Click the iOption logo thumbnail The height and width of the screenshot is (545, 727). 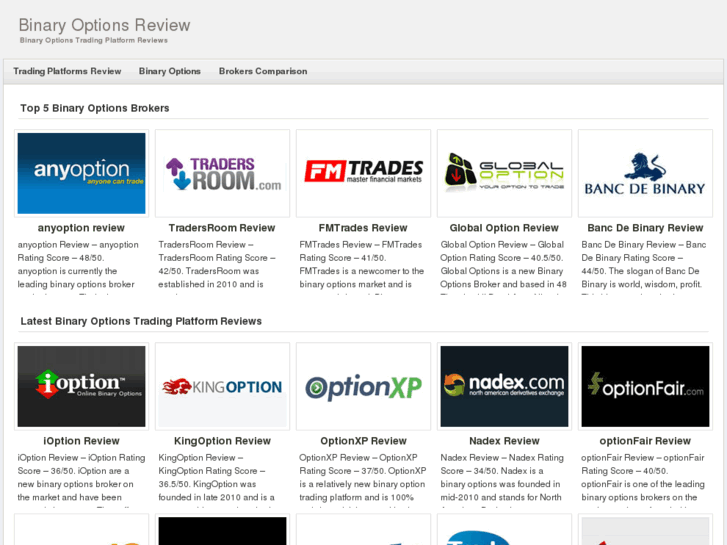[x=82, y=386]
